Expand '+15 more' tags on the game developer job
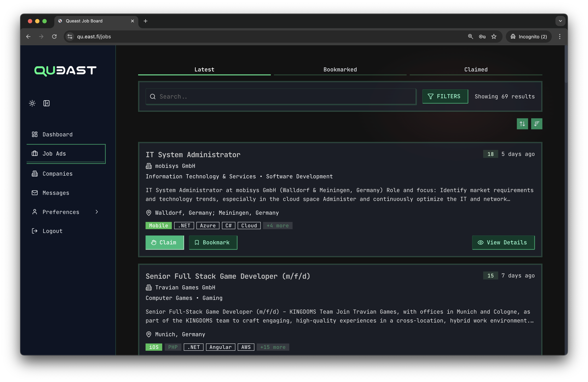 [273, 347]
